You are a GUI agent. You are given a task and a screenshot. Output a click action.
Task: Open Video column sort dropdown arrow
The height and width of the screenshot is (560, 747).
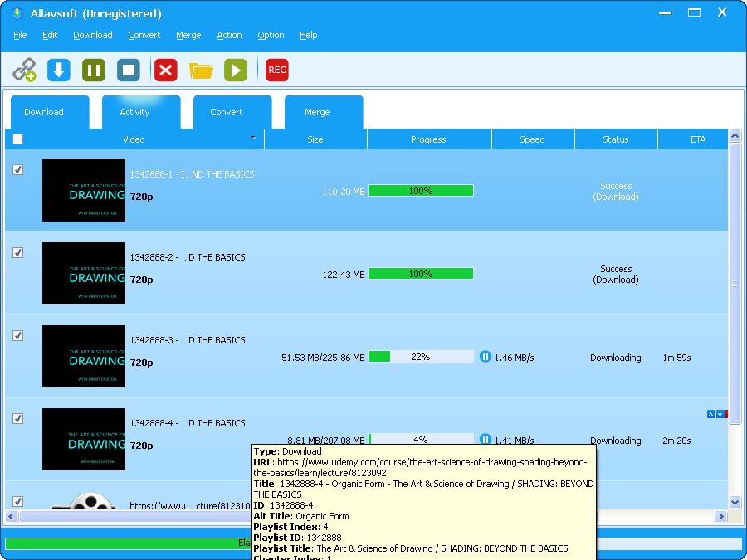point(253,137)
